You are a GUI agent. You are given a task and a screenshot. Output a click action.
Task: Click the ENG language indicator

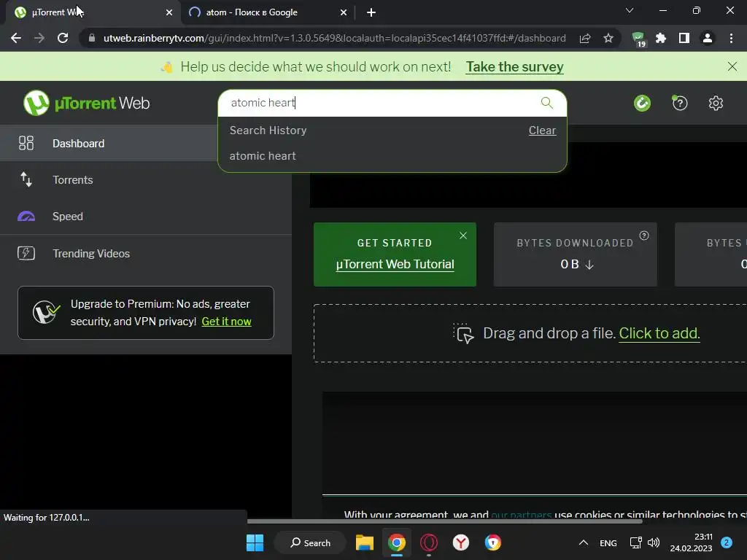click(x=608, y=542)
